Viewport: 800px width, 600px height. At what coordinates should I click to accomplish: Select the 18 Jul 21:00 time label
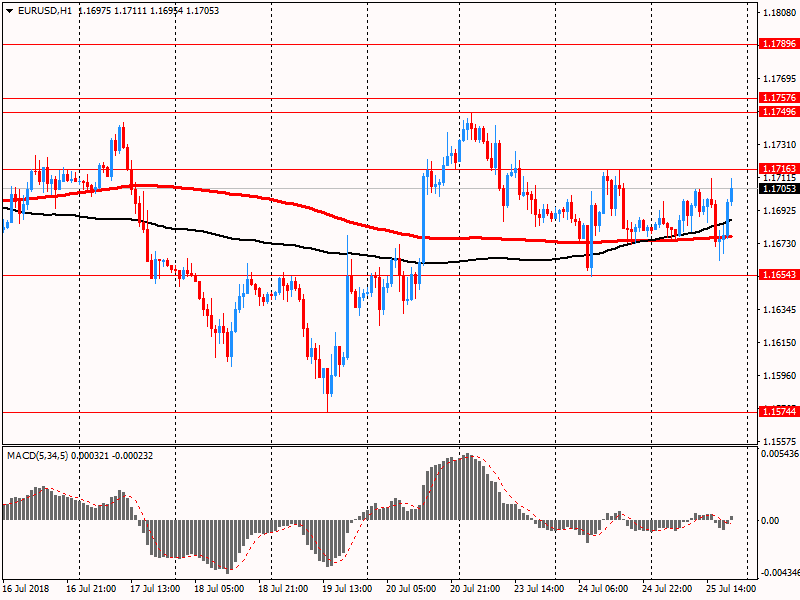(x=283, y=588)
